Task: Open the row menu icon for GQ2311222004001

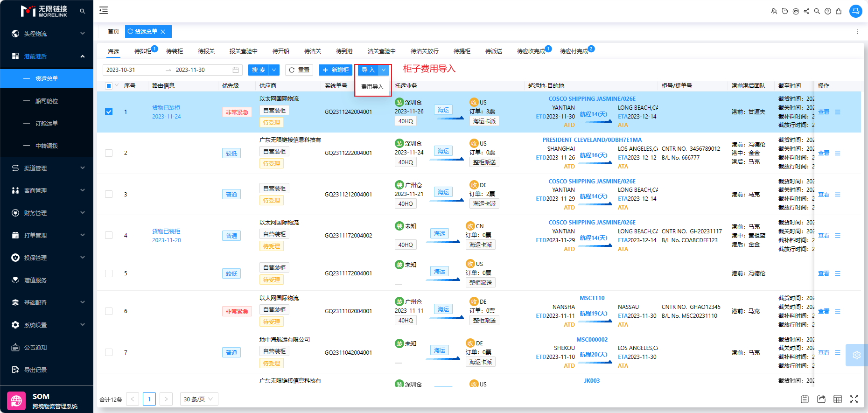Action: coord(838,153)
